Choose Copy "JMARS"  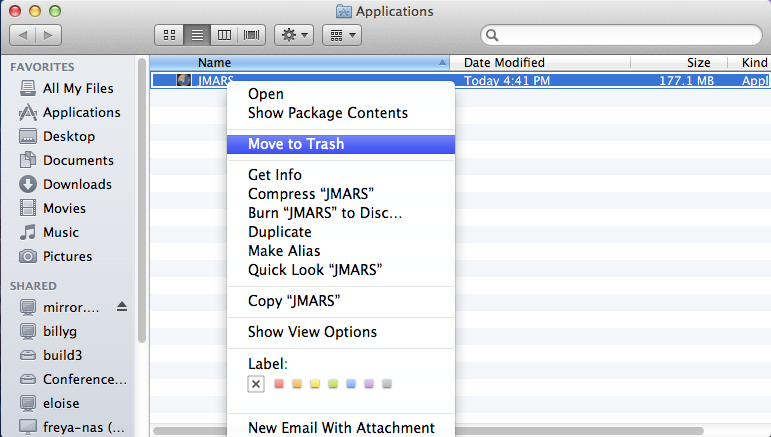point(341,301)
